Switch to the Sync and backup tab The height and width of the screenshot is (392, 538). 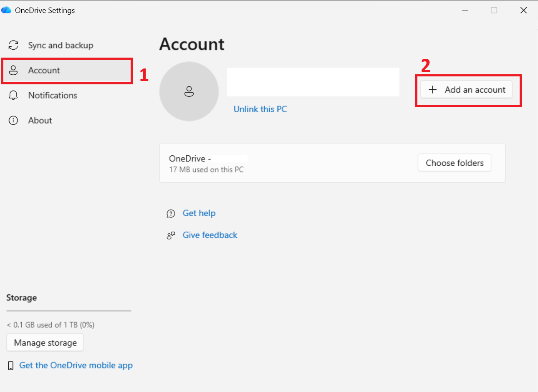click(x=61, y=45)
